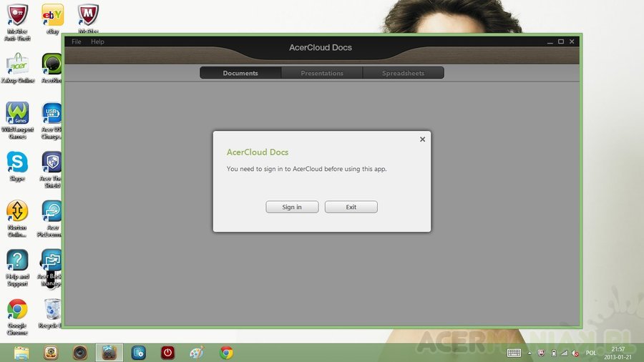Open the speaker app in taskbar
Screen dimensions: 644x362
[80, 353]
